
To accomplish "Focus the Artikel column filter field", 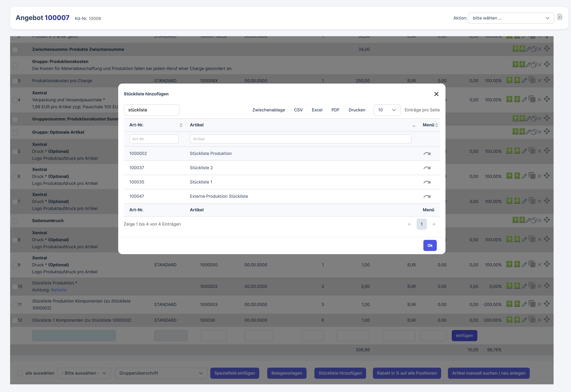I will pyautogui.click(x=300, y=139).
